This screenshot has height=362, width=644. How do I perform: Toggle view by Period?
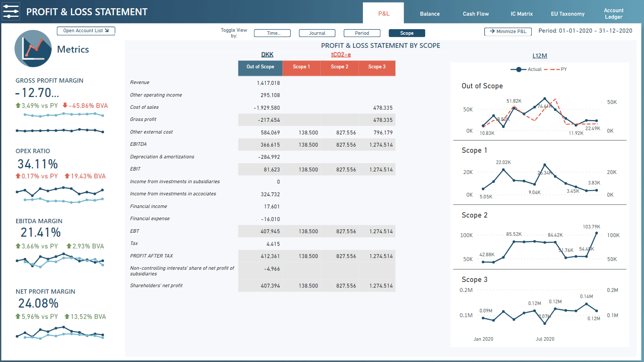tap(362, 33)
